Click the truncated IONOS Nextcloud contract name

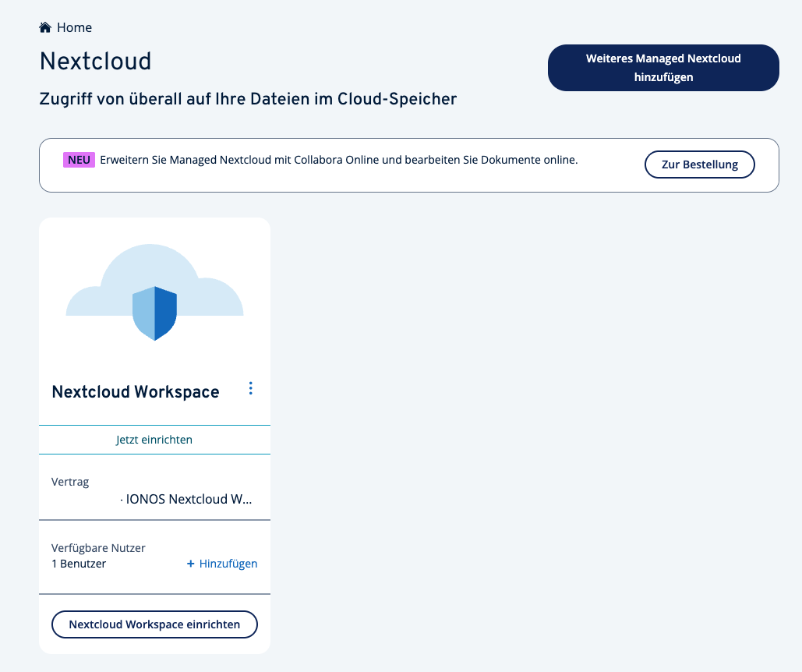189,499
